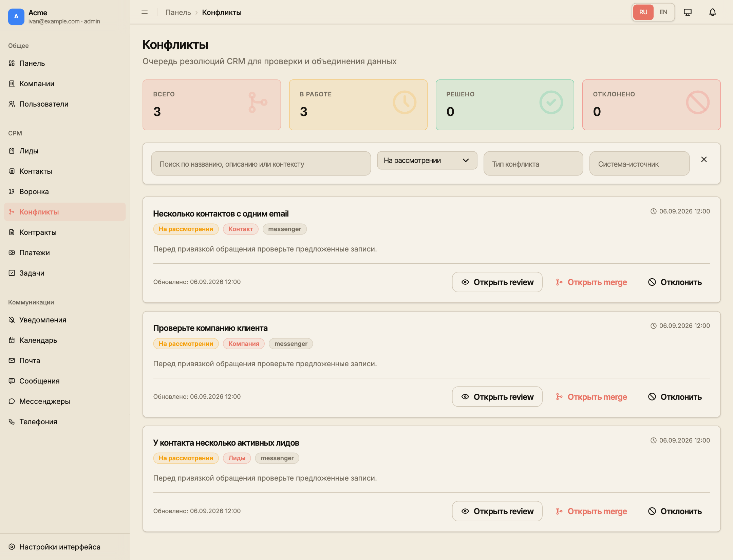This screenshot has height=560, width=733.
Task: Collapse sidebar with the hamburger icon
Action: [x=145, y=12]
